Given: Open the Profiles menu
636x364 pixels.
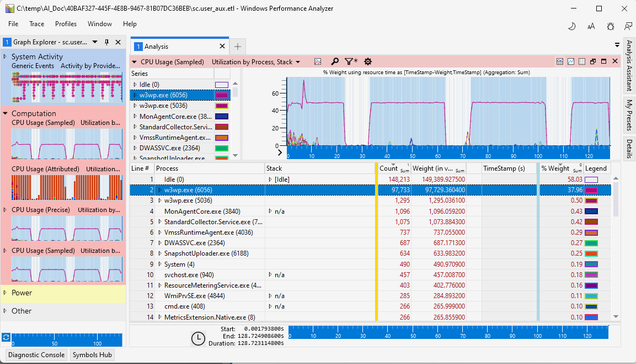Looking at the screenshot, I should pos(66,24).
